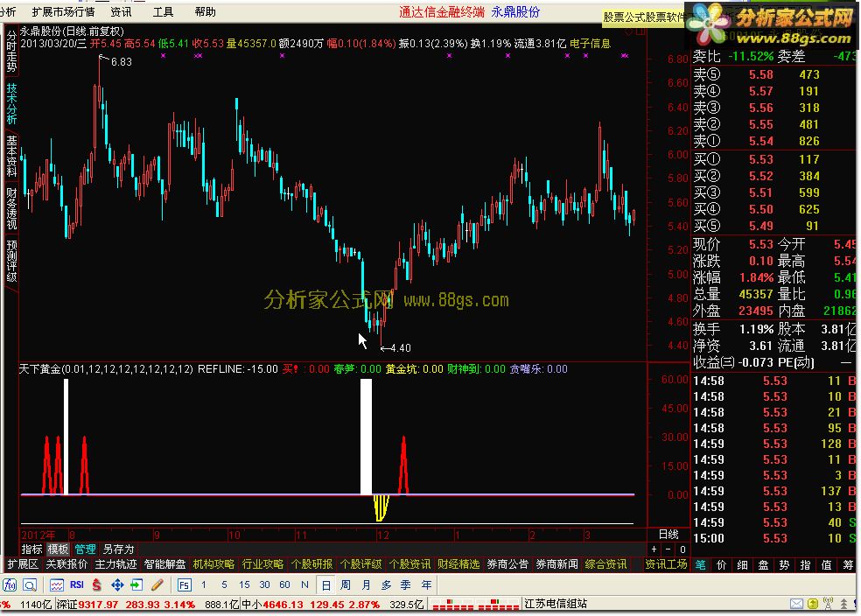The width and height of the screenshot is (861, 616).
Task: Open the 资讯工场 tab
Action: tap(666, 564)
